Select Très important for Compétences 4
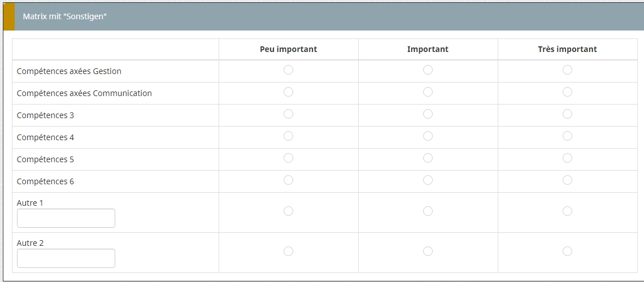This screenshot has height=282, width=644. (x=567, y=136)
